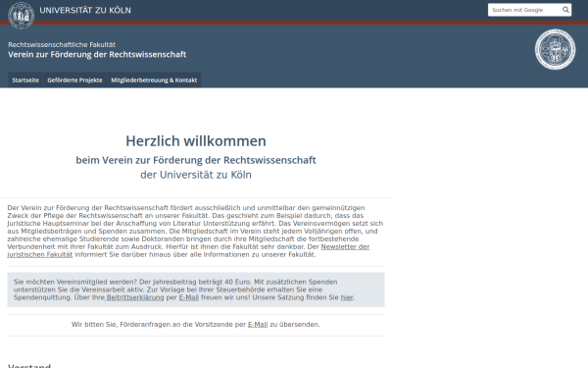Click the UNIVERSITÄT ZU KÖLN header text
588x368 pixels.
85,11
